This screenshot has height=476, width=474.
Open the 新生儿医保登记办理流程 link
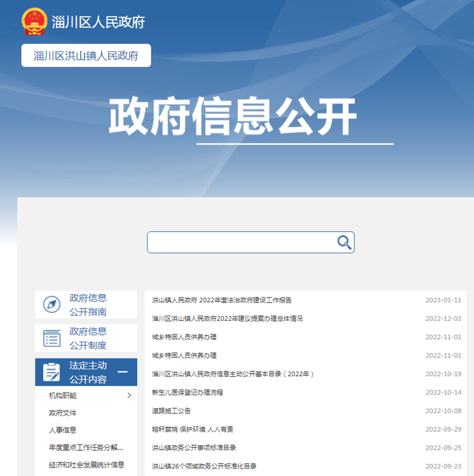tap(188, 393)
